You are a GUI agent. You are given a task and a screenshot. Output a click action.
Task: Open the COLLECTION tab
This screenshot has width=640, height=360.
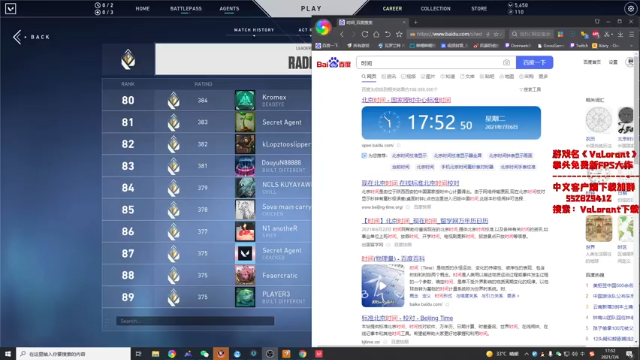click(x=436, y=9)
